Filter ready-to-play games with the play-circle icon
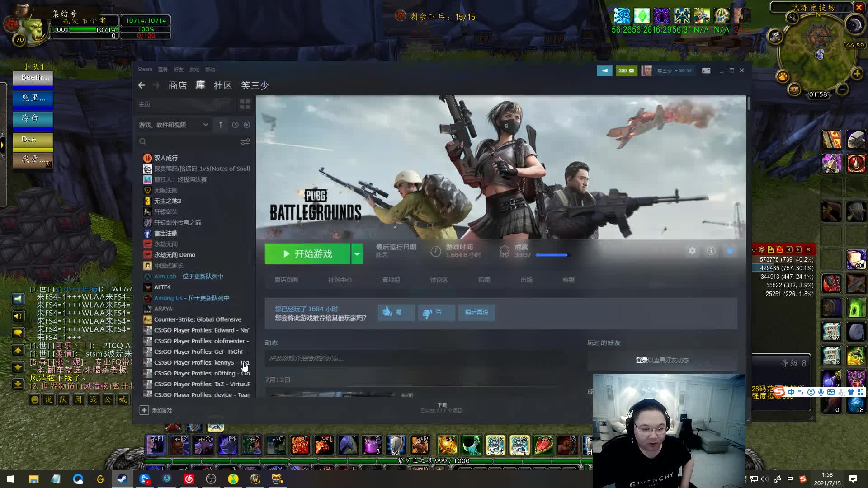The width and height of the screenshot is (868, 488). [247, 125]
